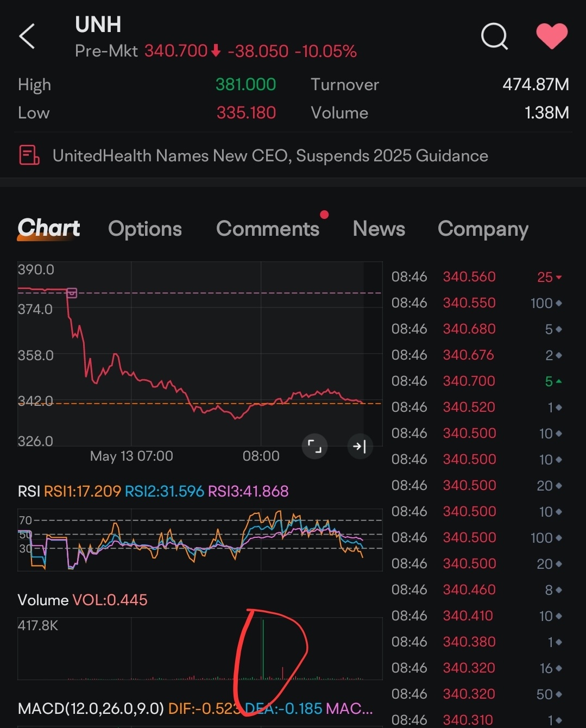This screenshot has height=728, width=586.
Task: Go back using the left arrow
Action: coord(27,36)
